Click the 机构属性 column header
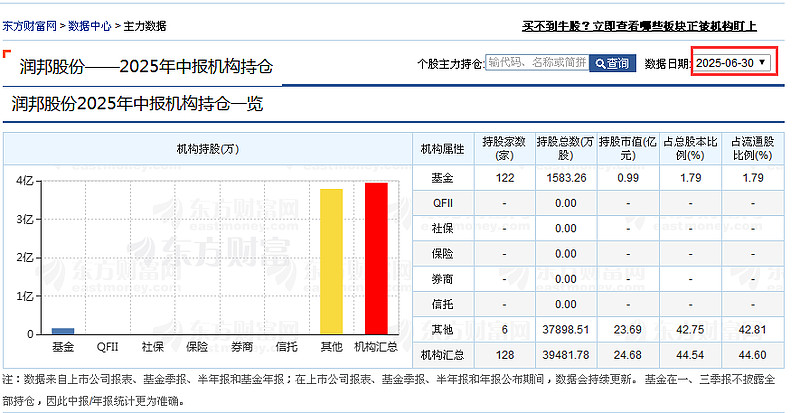 click(442, 149)
